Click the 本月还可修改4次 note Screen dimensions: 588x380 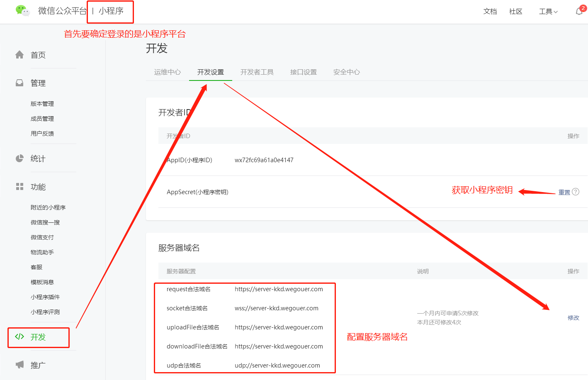(439, 322)
